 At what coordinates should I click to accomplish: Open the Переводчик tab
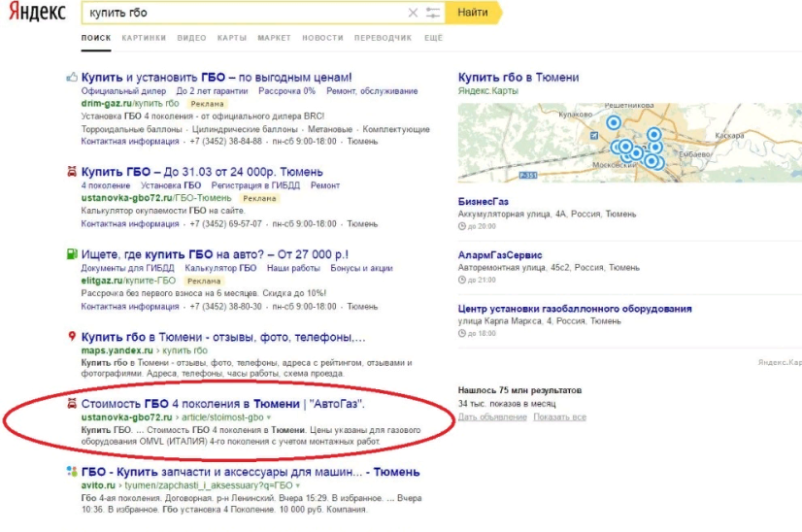tap(383, 38)
